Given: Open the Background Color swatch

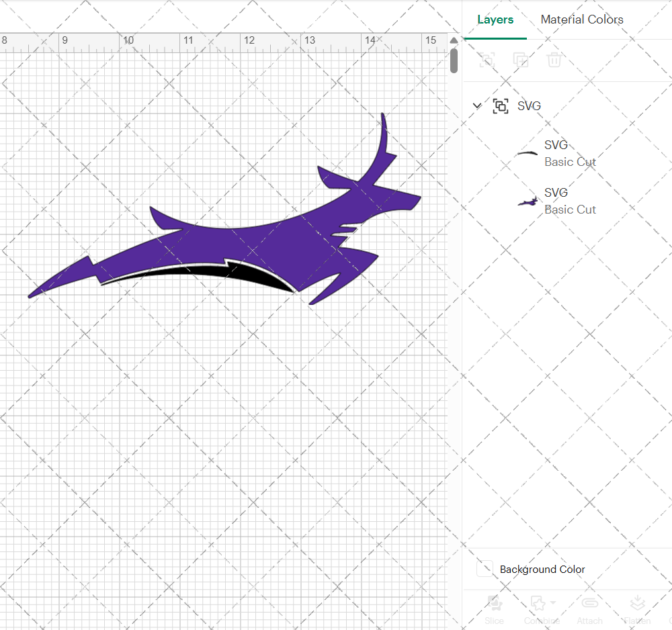Looking at the screenshot, I should (485, 569).
